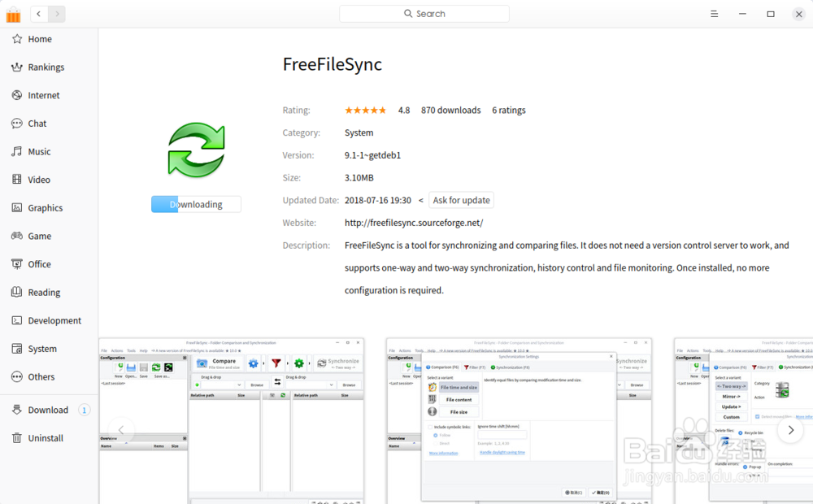Click the Office presentation icon
The width and height of the screenshot is (813, 504).
point(16,264)
